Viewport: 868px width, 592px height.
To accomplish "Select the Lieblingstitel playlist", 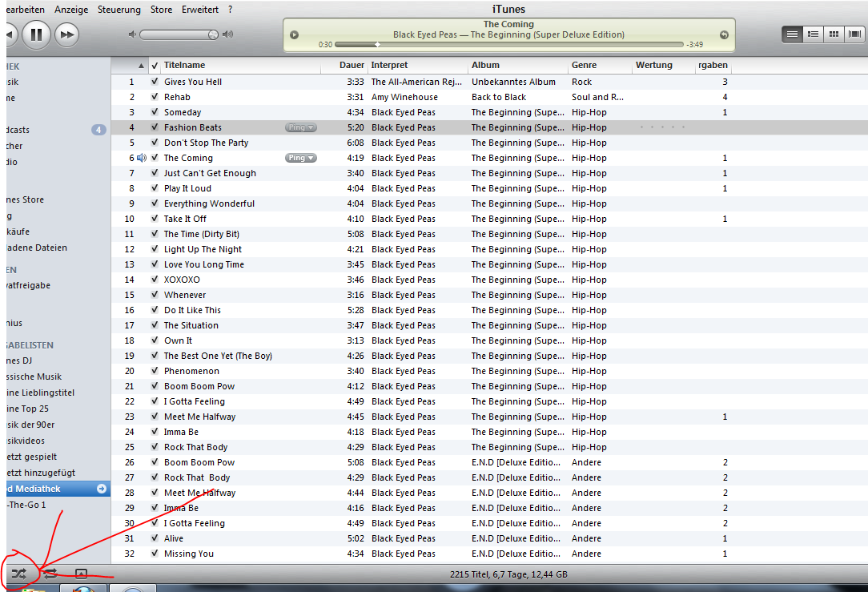I will 40,393.
